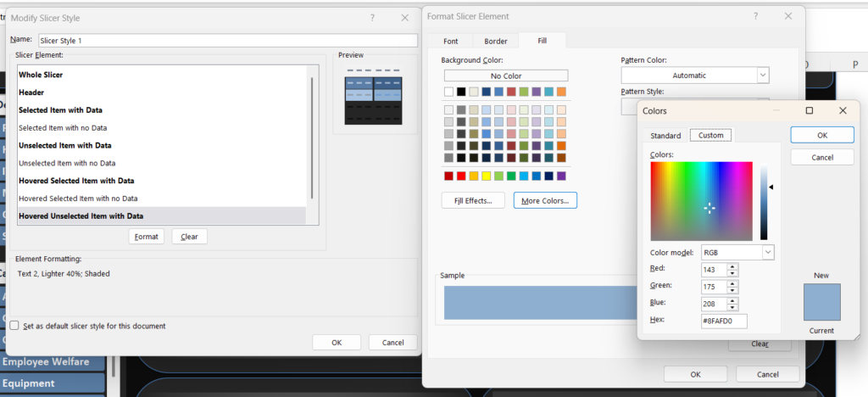The image size is (868, 397).
Task: Click the help question mark in Format Slicer Element
Action: [x=755, y=17]
